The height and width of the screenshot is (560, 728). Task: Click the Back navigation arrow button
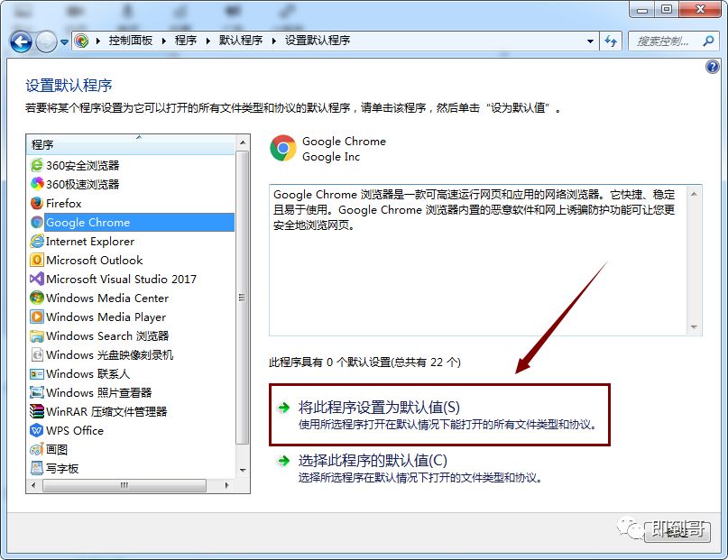coord(21,42)
